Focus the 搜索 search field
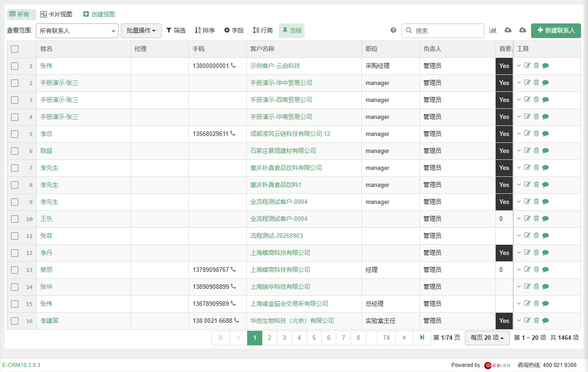This screenshot has width=588, height=372. pos(443,31)
